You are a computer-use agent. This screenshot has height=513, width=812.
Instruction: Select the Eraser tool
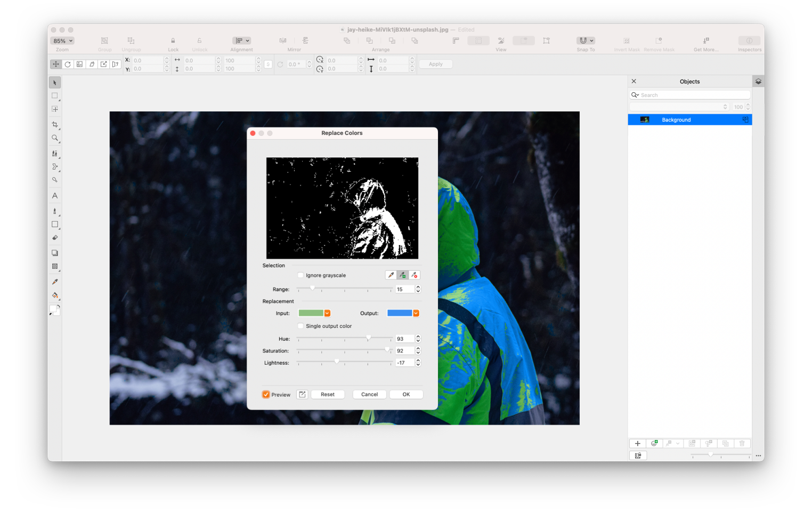(55, 238)
